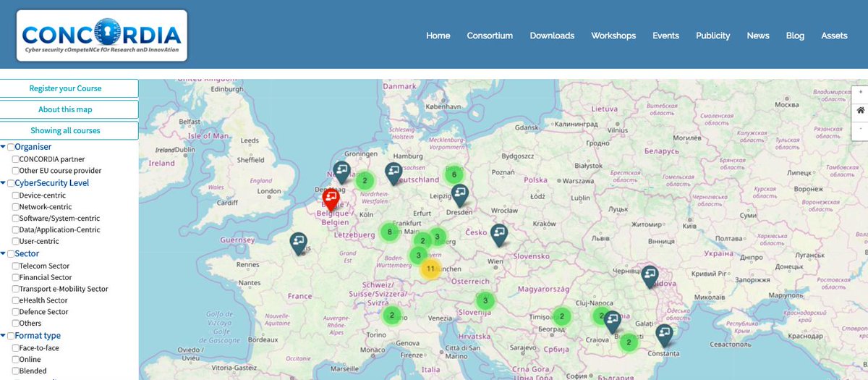Viewport: 868px width, 380px height.
Task: Open the course pin at Bucharest
Action: [613, 321]
